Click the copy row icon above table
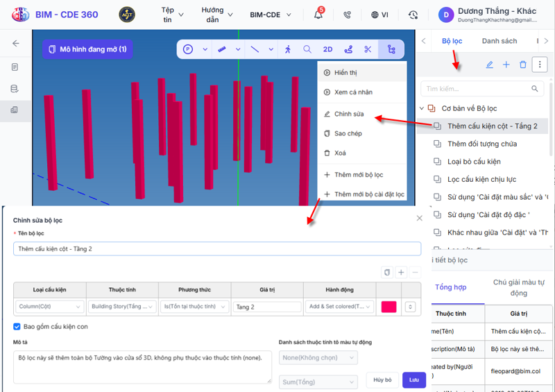The width and height of the screenshot is (555, 392). click(387, 272)
